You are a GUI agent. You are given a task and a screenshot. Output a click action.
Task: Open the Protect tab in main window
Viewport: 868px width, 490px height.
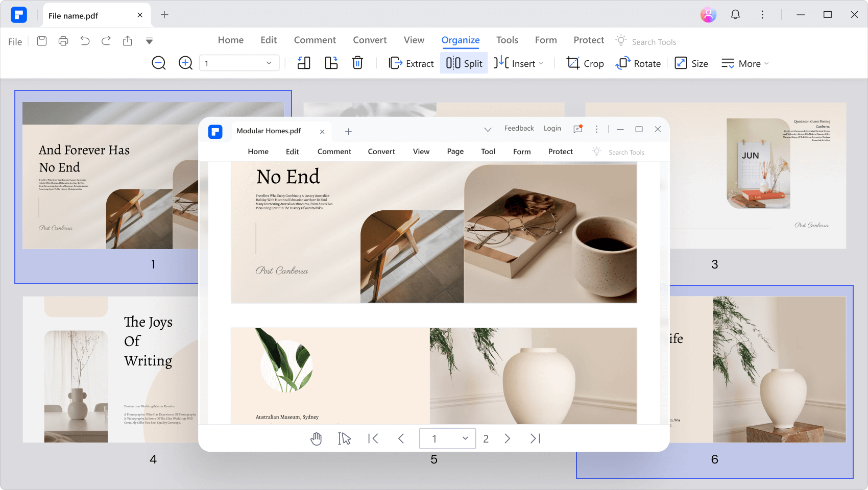coord(589,40)
